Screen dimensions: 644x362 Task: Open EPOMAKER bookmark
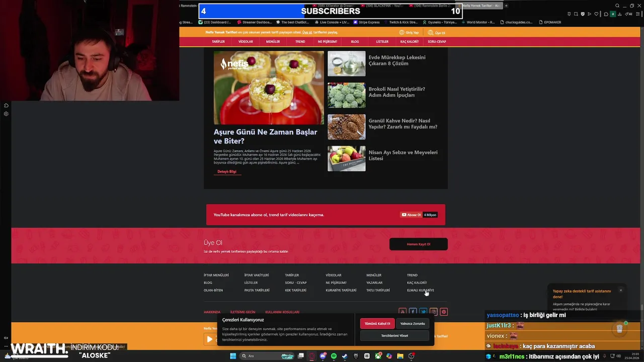click(x=550, y=22)
